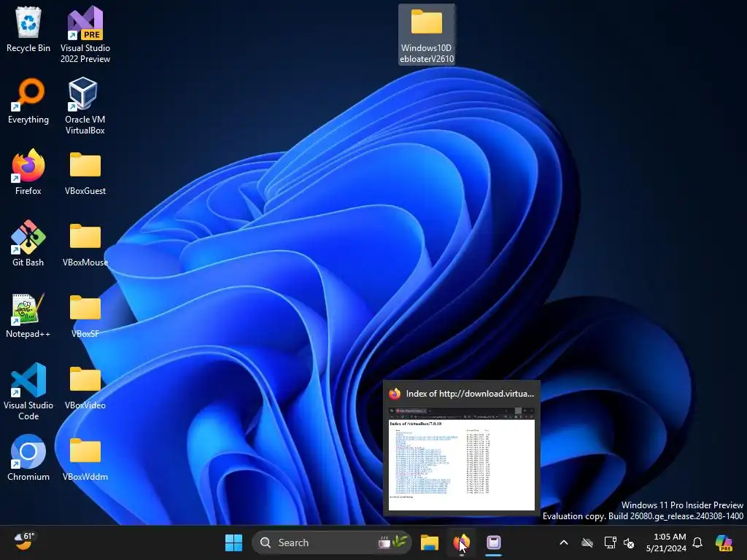Screen dimensions: 747x560
Task: Show hidden system tray icons
Action: coord(564,542)
